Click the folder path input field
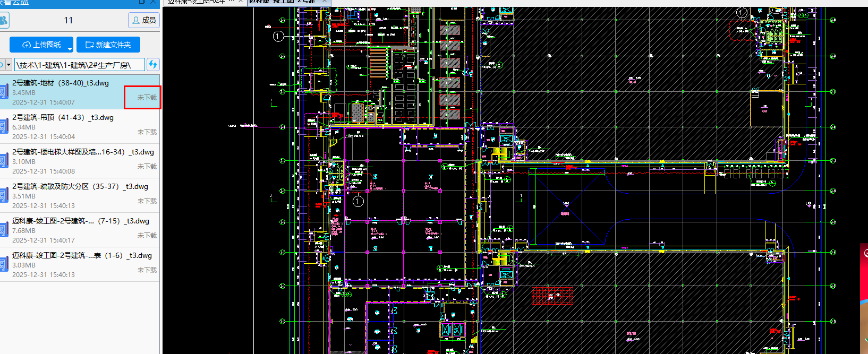This screenshot has height=354, width=868. point(79,65)
